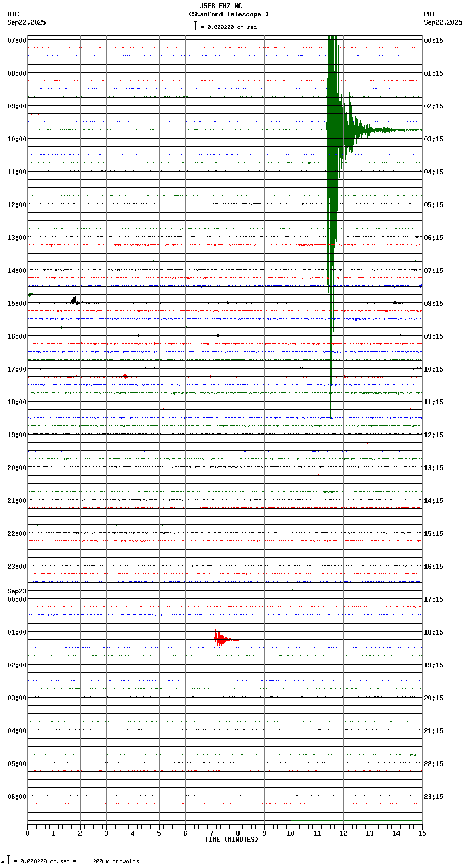Click the UTC time label '10:00'
Screen dimensions: 466x868
[17, 139]
